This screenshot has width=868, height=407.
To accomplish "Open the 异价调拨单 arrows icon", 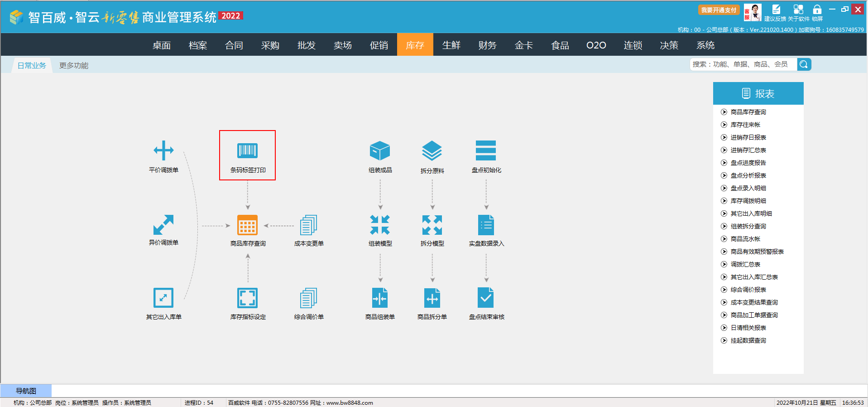I will [163, 225].
